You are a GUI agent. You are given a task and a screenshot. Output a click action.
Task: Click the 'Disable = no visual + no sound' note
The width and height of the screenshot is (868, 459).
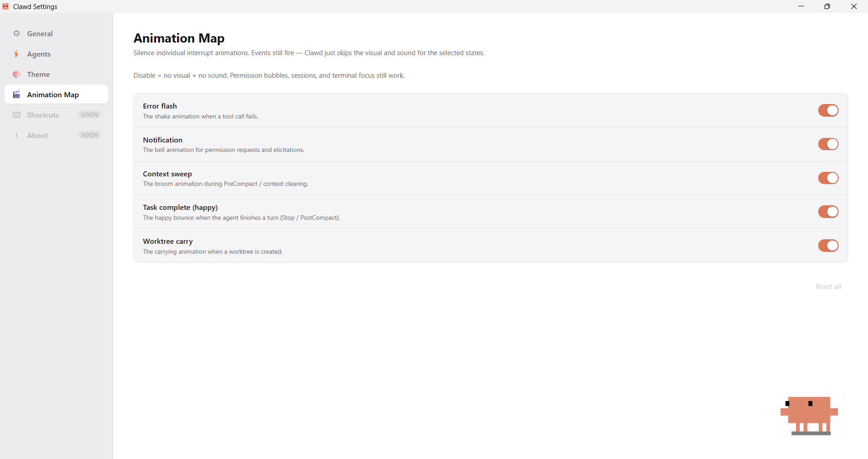pyautogui.click(x=269, y=76)
